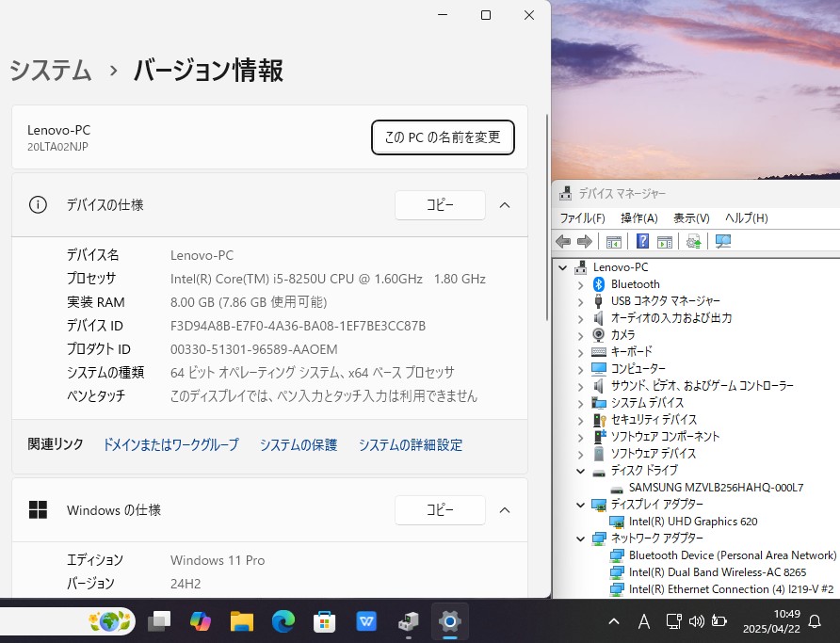Click the Settings window vertical scrollbar
The width and height of the screenshot is (840, 643).
click(x=547, y=217)
